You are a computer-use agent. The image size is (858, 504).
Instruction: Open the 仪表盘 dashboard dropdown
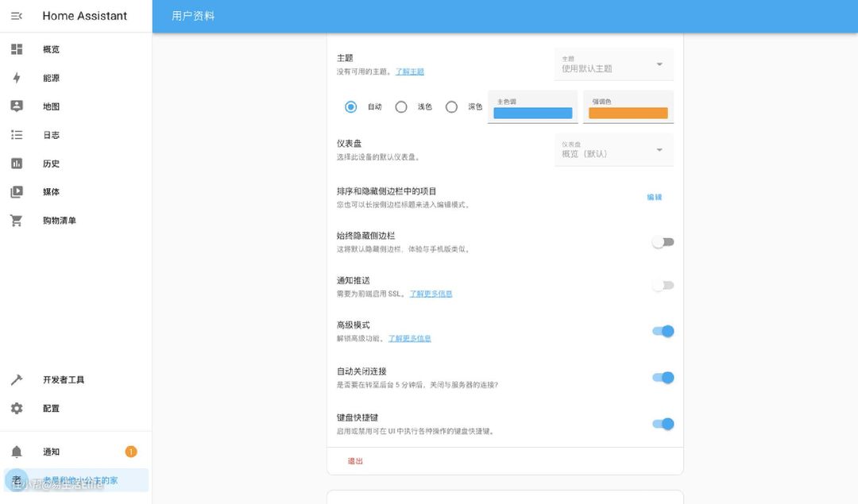(x=613, y=149)
